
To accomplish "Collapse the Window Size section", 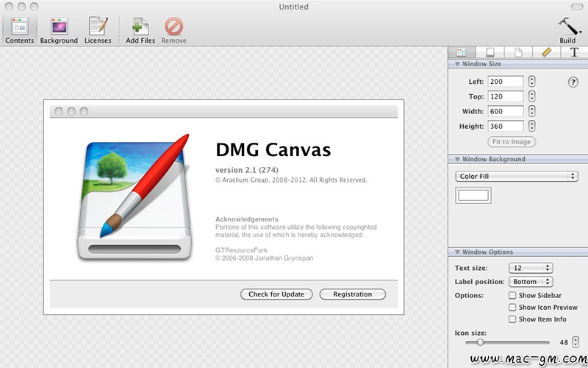I will pyautogui.click(x=457, y=64).
